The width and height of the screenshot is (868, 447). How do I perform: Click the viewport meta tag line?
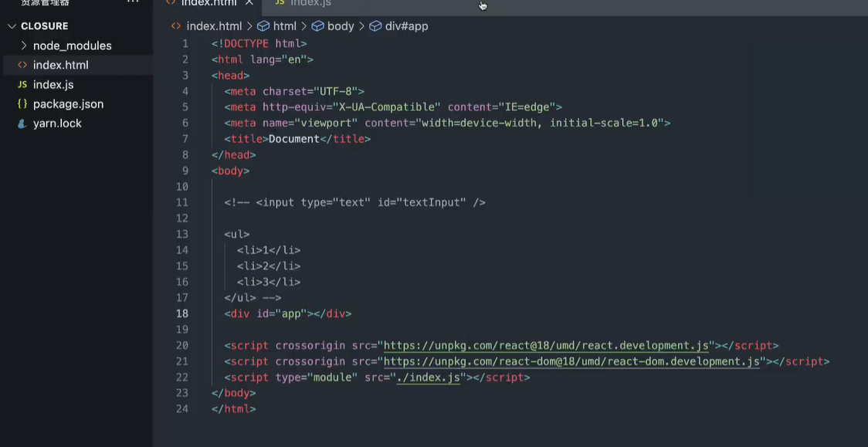(x=447, y=124)
